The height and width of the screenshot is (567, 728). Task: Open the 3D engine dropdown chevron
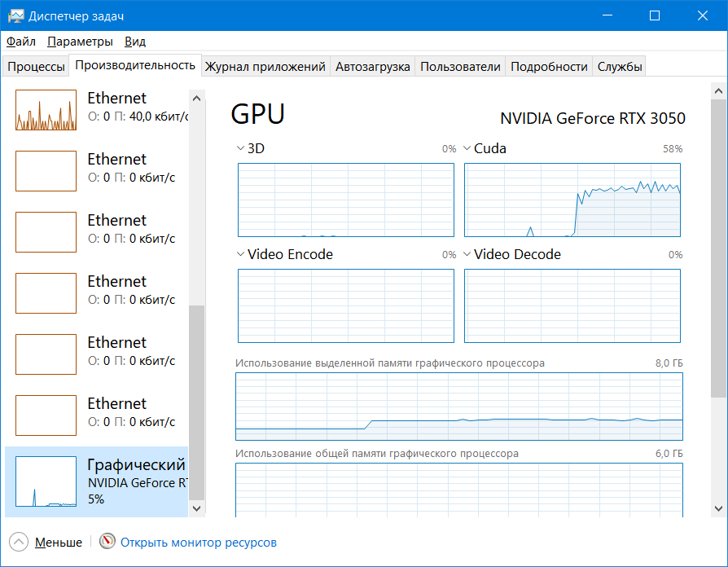click(240, 148)
